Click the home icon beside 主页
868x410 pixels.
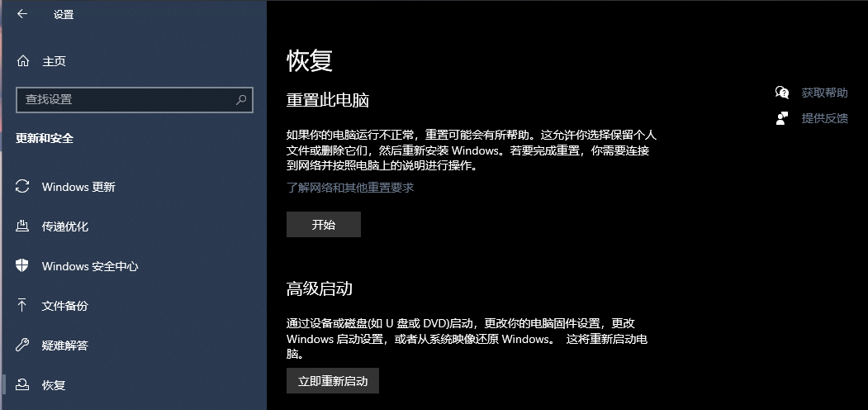coord(22,61)
